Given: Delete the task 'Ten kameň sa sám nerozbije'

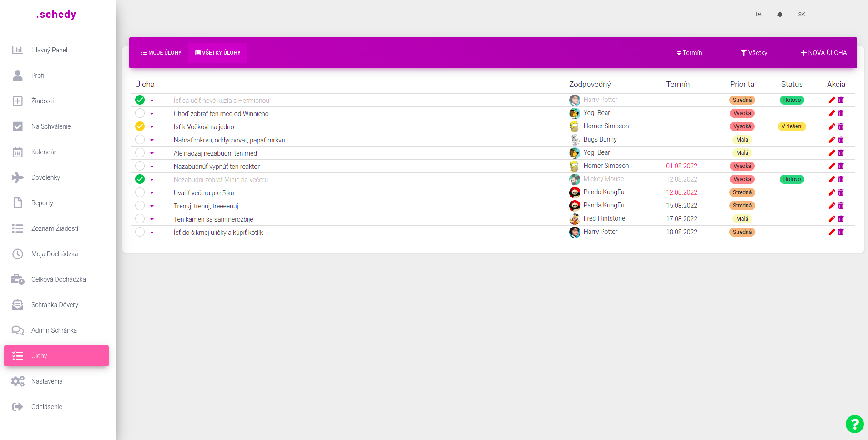Looking at the screenshot, I should pyautogui.click(x=841, y=219).
